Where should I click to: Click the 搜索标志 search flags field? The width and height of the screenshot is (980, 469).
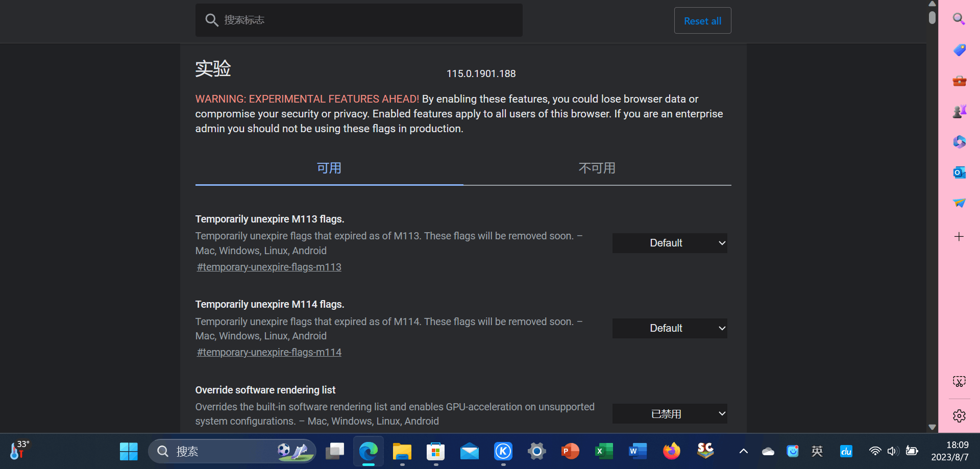click(x=359, y=20)
